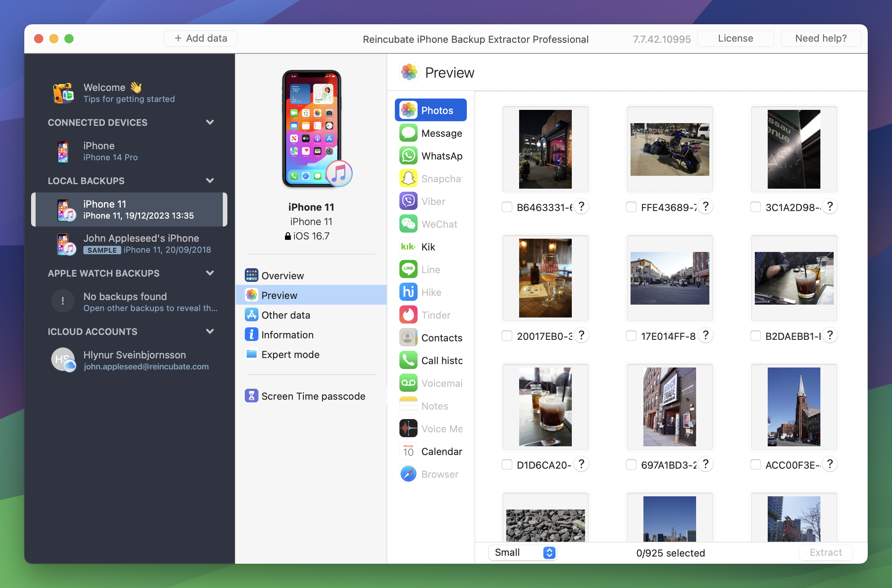This screenshot has height=588, width=892.
Task: Select the Notes data category
Action: [434, 406]
